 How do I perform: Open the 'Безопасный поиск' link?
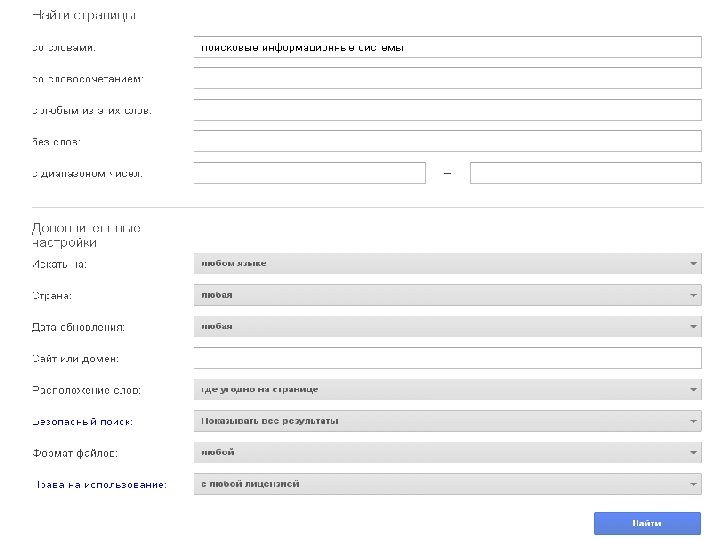pyautogui.click(x=82, y=422)
